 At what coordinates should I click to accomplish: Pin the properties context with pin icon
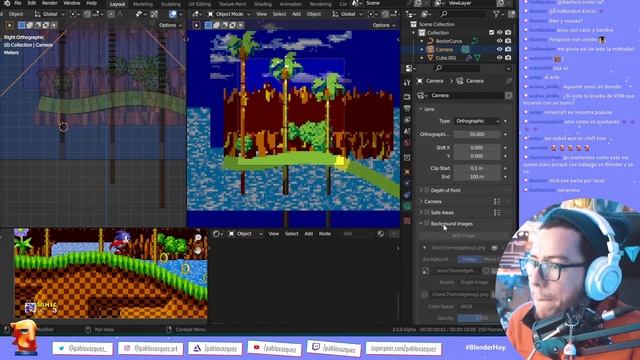pyautogui.click(x=508, y=81)
